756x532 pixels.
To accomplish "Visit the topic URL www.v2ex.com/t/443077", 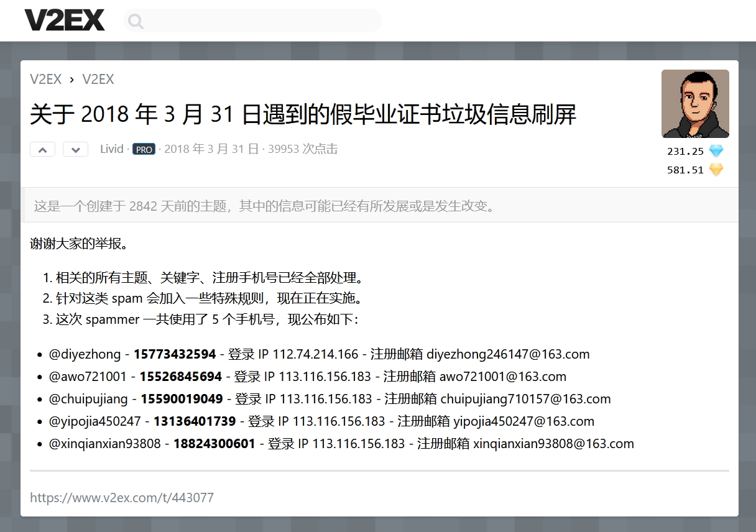I will pos(122,497).
